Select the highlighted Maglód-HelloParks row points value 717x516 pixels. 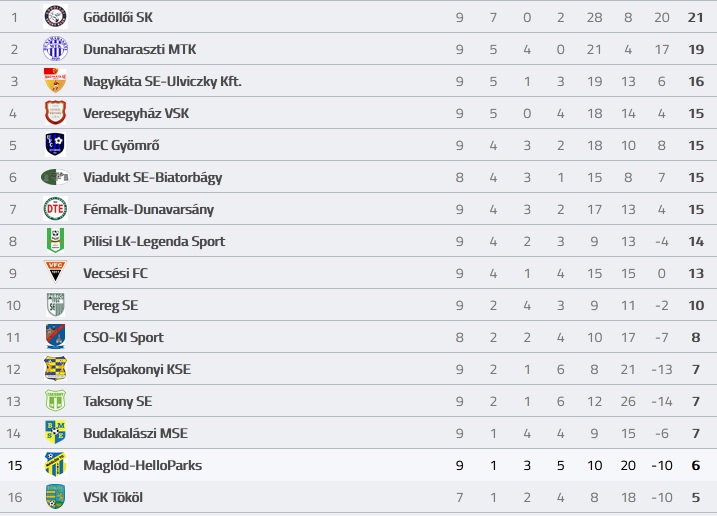[696, 465]
